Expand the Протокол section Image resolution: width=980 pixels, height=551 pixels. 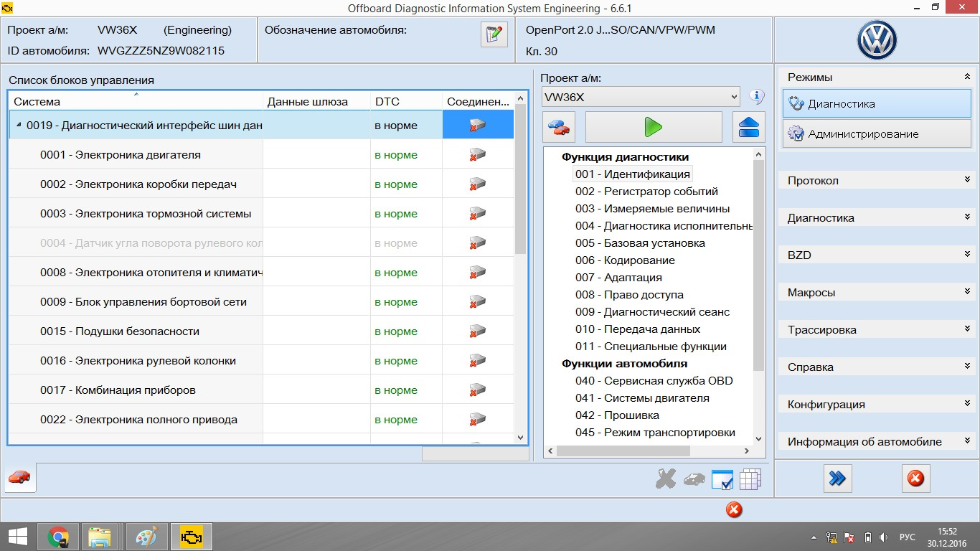pos(967,180)
